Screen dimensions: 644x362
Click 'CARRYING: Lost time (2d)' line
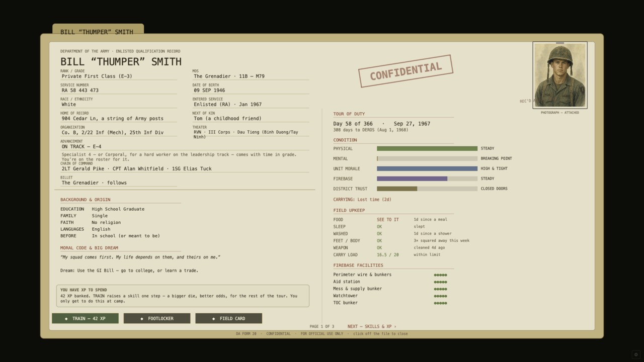(x=362, y=200)
